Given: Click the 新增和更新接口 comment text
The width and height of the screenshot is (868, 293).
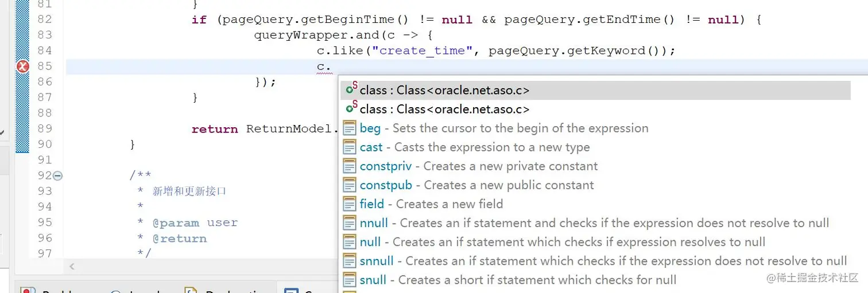Looking at the screenshot, I should point(189,191).
